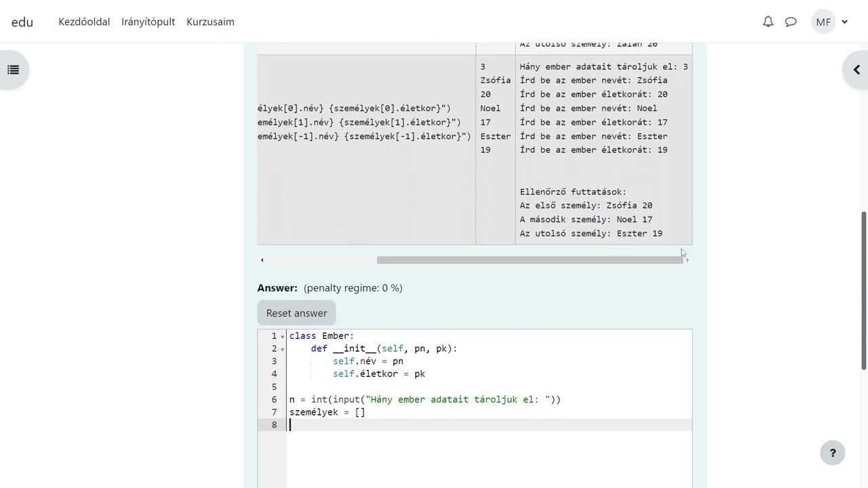Click the Reset answer button

click(296, 313)
